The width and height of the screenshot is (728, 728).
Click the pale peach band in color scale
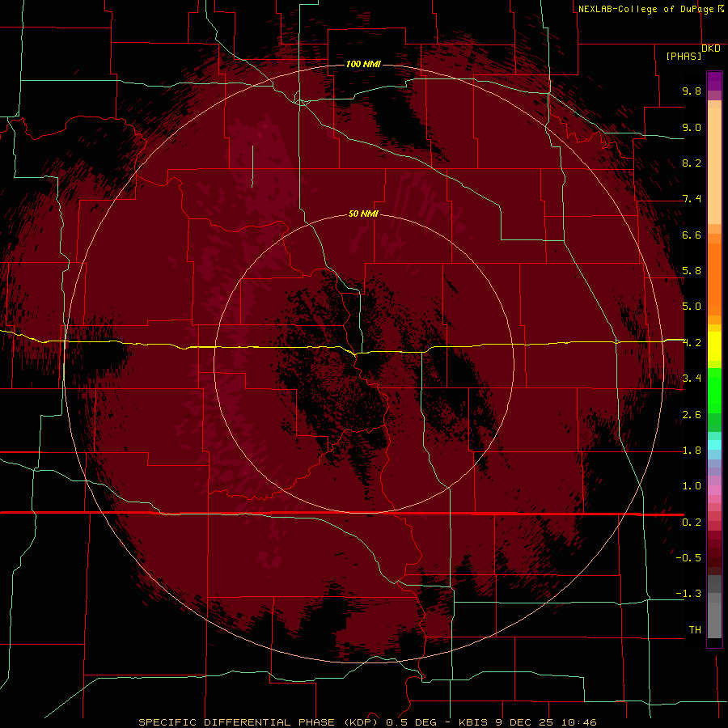coord(714,166)
